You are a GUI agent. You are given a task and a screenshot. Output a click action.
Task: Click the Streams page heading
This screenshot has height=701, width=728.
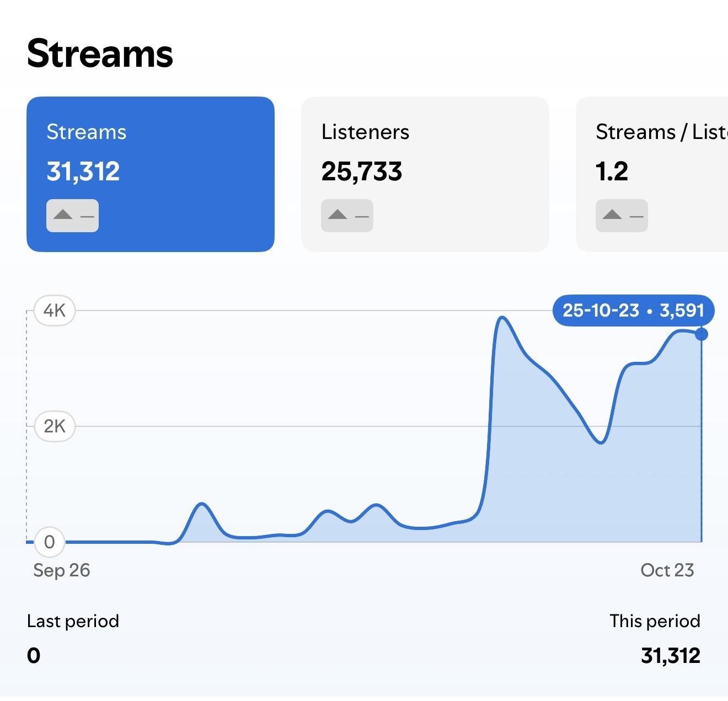point(100,54)
